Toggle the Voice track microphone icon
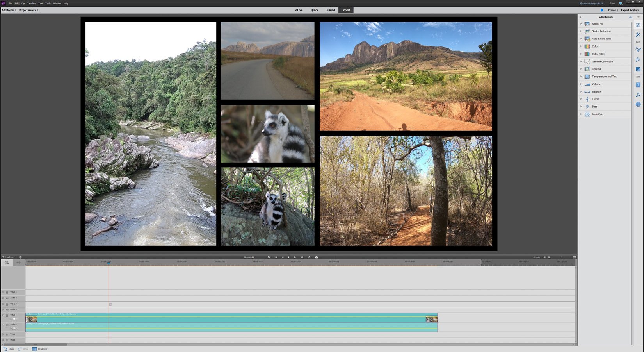The width and height of the screenshot is (644, 352). [x=7, y=334]
